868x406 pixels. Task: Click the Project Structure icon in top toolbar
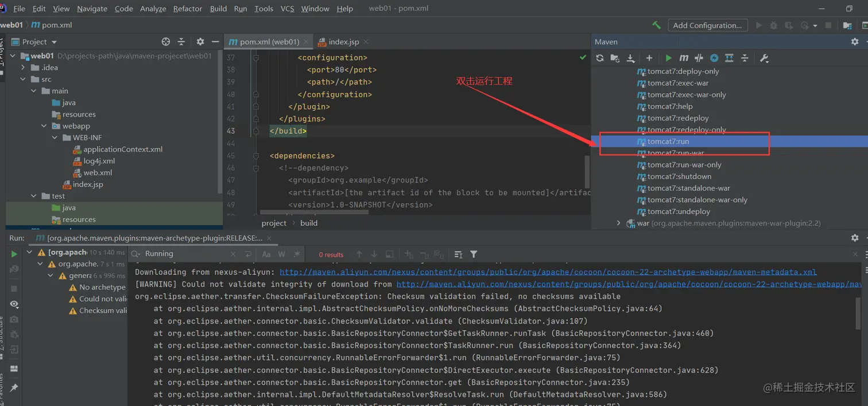click(x=847, y=25)
